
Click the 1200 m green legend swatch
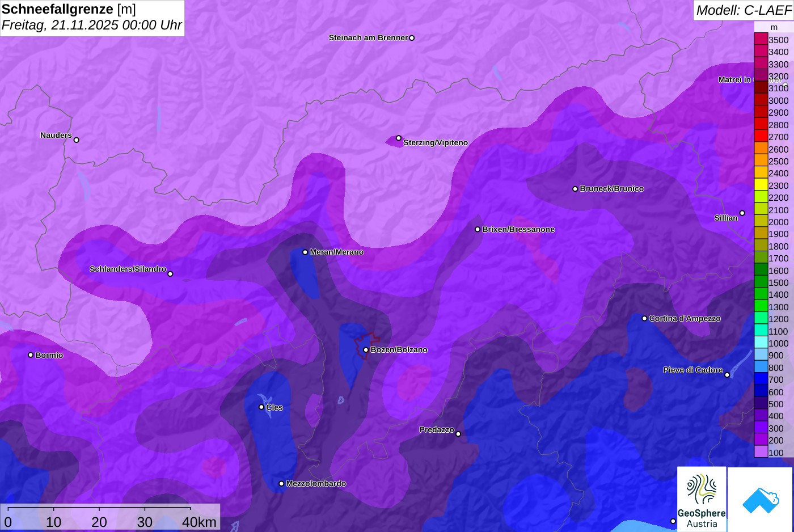click(x=761, y=319)
